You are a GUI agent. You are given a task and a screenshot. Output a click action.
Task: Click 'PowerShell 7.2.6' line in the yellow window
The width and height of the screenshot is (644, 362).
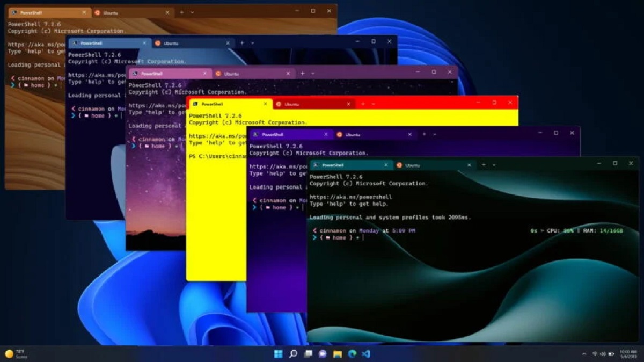[x=215, y=116]
